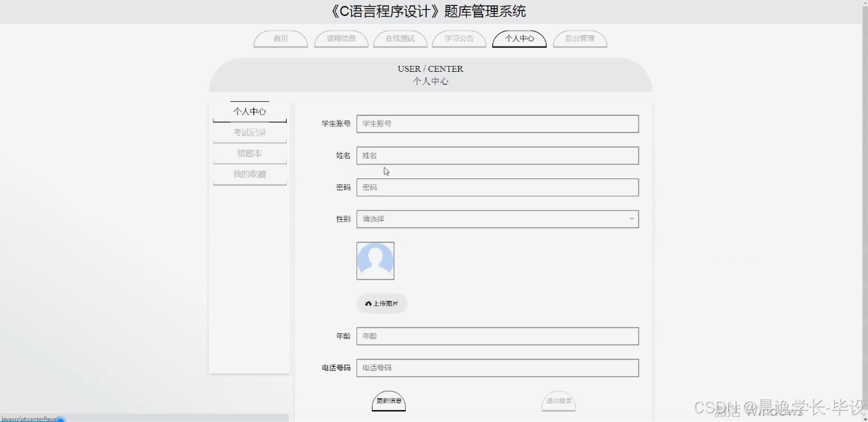
Task: Select 个人中心 in the left sidebar
Action: [249, 110]
